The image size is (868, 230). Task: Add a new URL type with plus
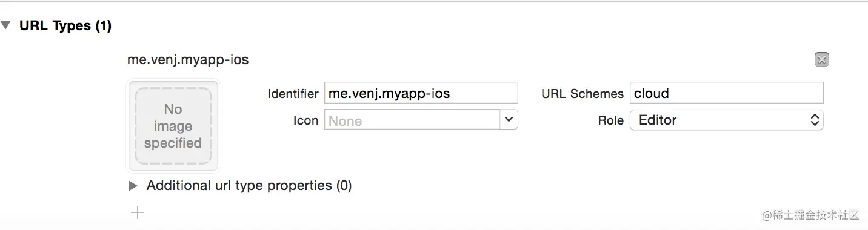[138, 212]
